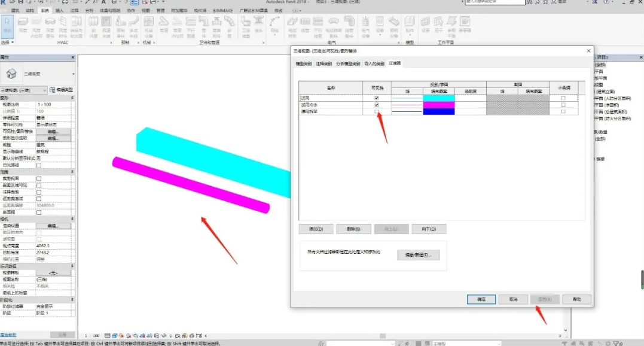644x346 pixels.
Task: Enable visibility checkbox for third filter row
Action: coord(377,111)
